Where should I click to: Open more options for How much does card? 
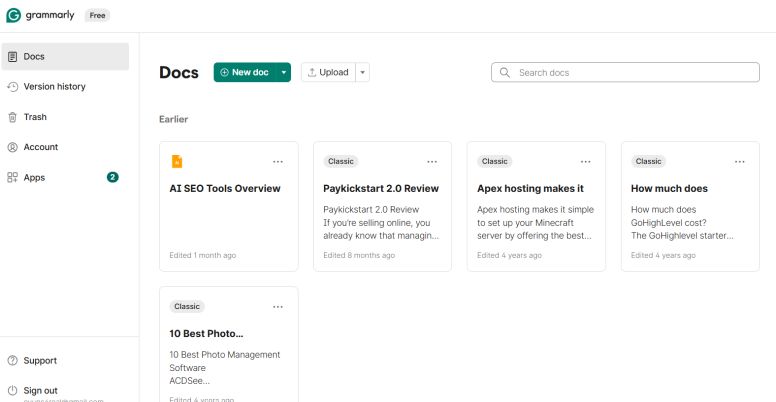tap(740, 161)
